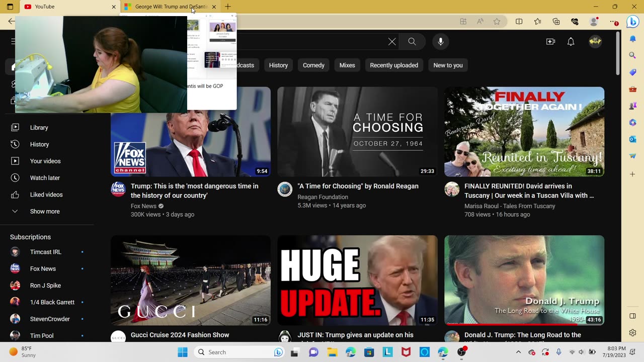
Task: Play the Reunited in Tuscany thumbnail
Action: (x=524, y=132)
